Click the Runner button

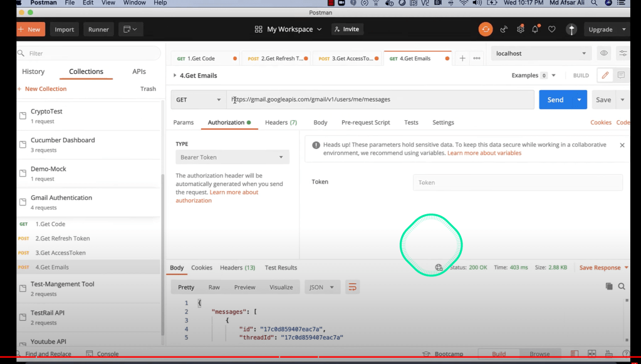point(98,29)
